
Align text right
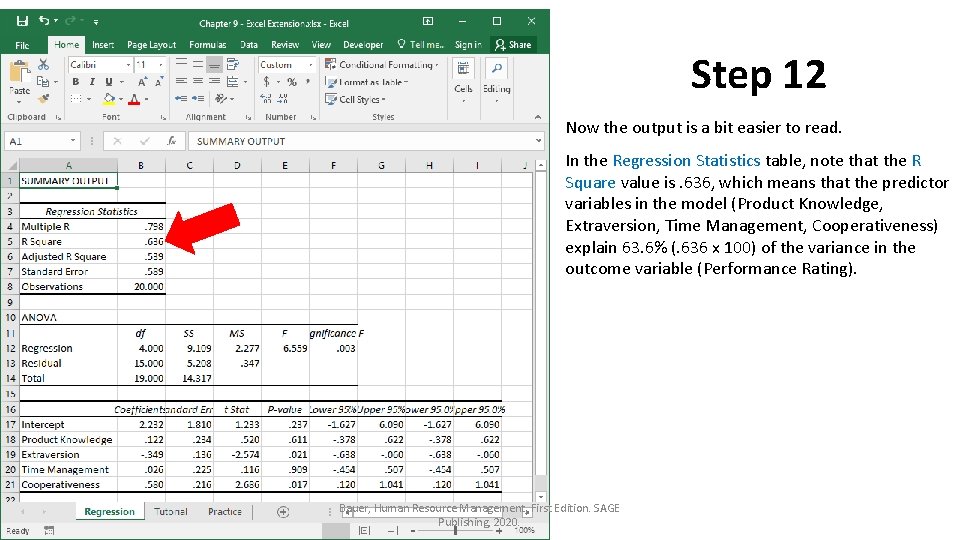[214, 81]
